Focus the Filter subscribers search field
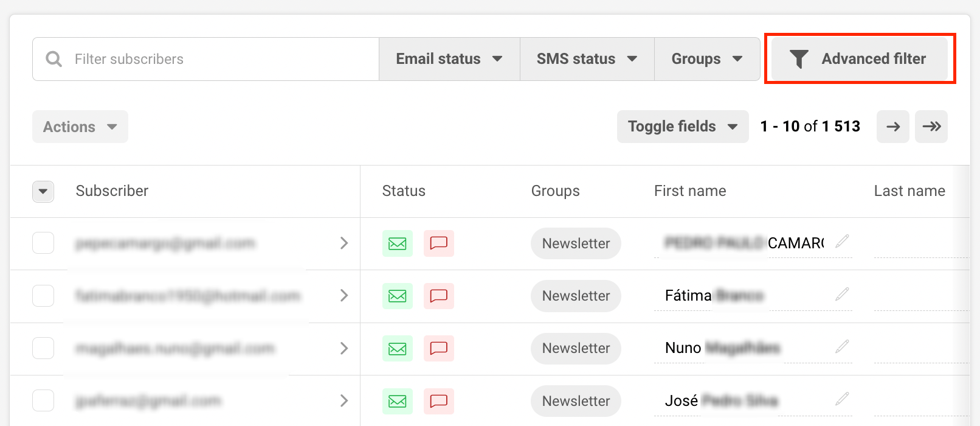The width and height of the screenshot is (980, 426). point(219,59)
